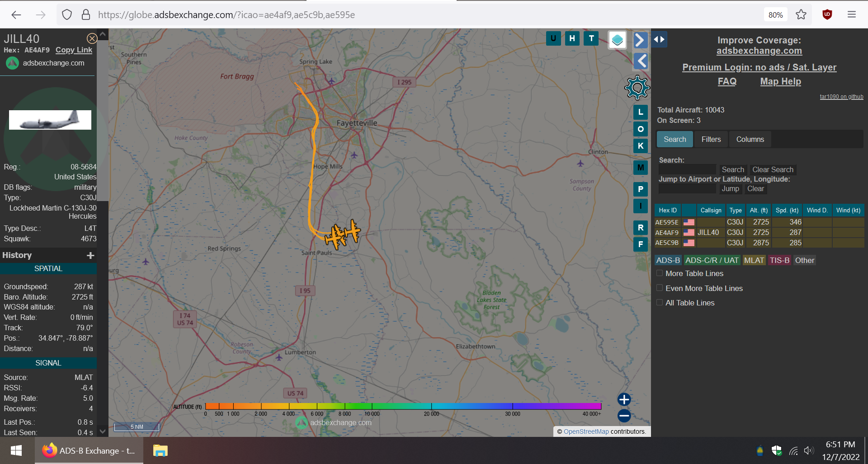This screenshot has width=868, height=464.
Task: Switch to the Filters tab
Action: click(x=711, y=140)
